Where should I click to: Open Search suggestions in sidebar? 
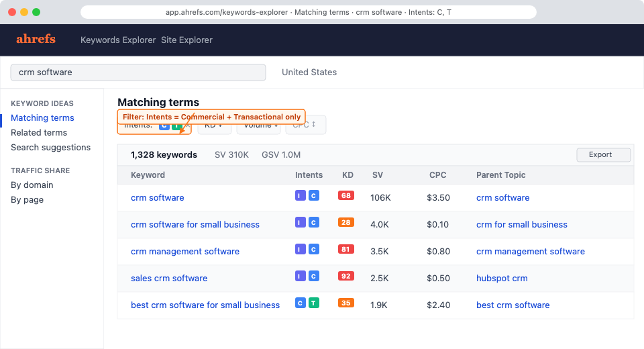point(50,148)
